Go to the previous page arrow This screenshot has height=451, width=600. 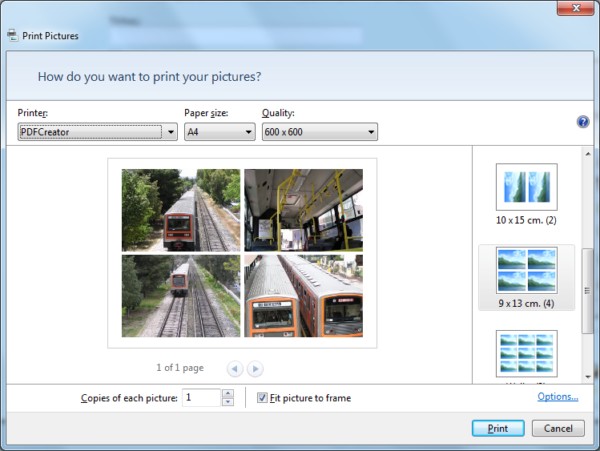click(x=235, y=369)
